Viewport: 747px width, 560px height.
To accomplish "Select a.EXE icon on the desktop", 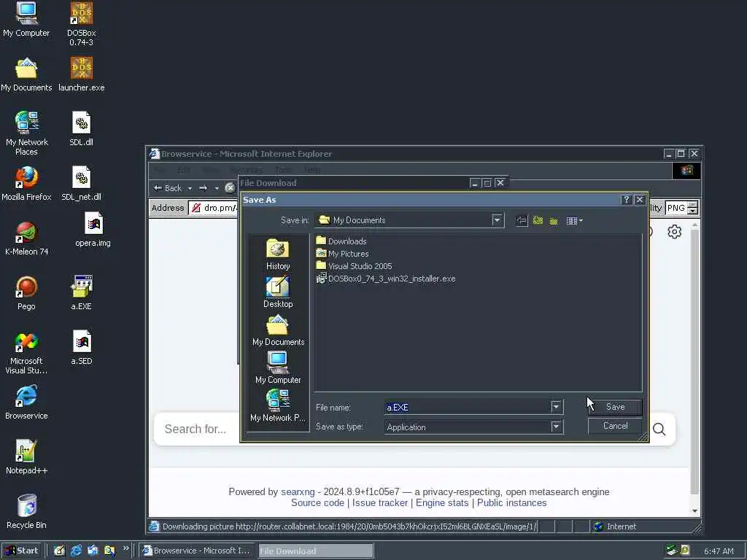I will pos(82,293).
